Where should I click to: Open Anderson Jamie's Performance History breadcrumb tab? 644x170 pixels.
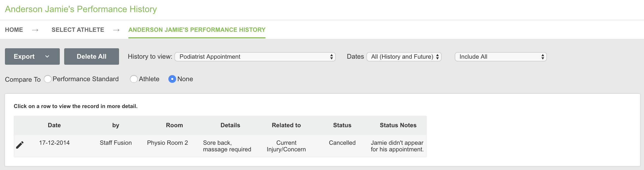(197, 30)
